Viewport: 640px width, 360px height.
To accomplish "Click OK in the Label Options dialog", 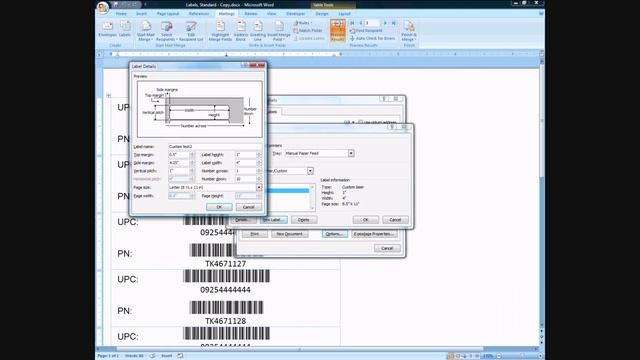I will [x=365, y=220].
